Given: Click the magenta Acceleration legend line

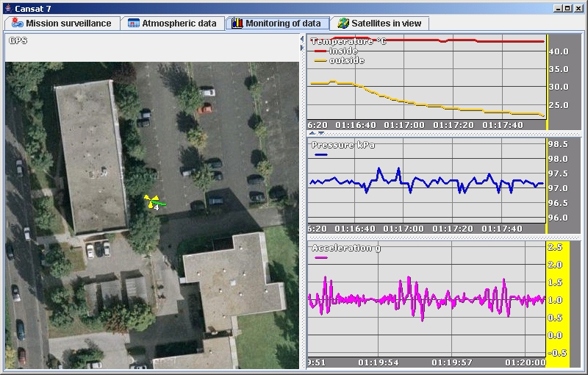Looking at the screenshot, I should coord(321,257).
